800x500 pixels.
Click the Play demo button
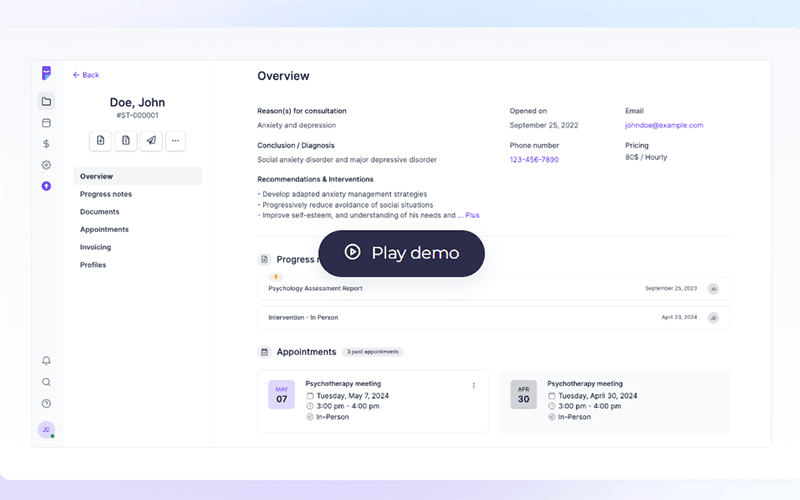(x=402, y=254)
